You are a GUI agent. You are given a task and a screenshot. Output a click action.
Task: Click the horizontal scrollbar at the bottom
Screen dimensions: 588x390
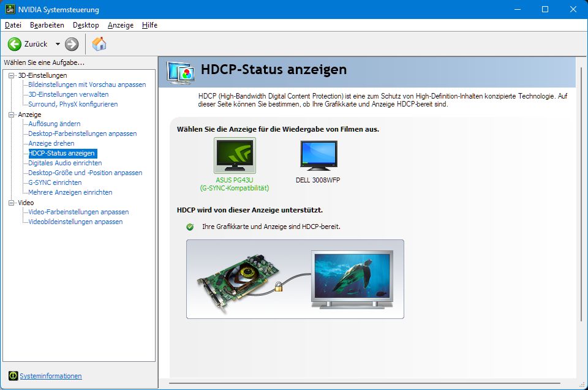(x=364, y=383)
